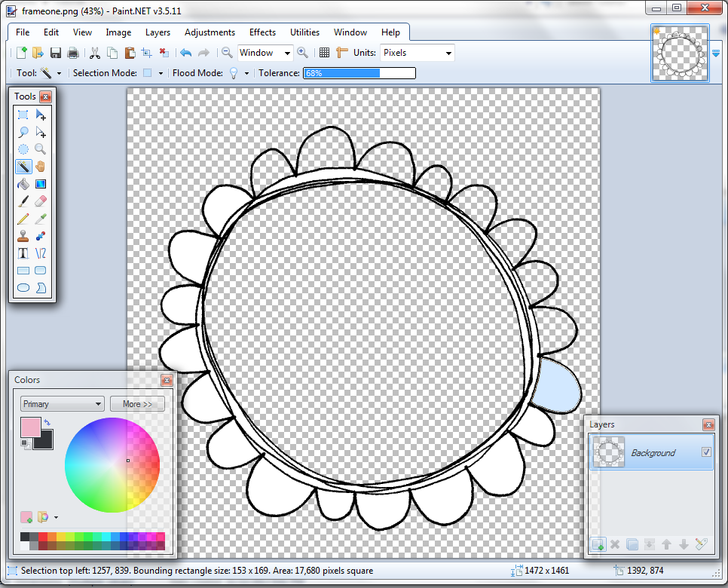The height and width of the screenshot is (588, 728).
Task: Undo the last action
Action: 185,53
